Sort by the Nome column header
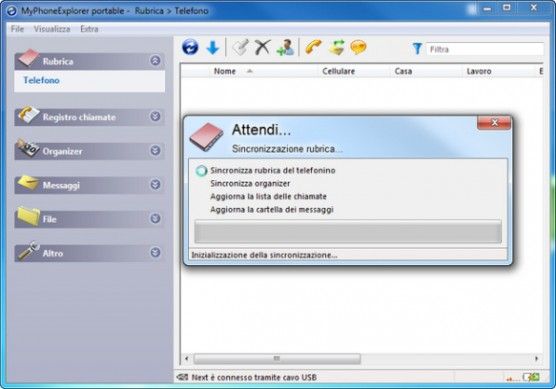Image resolution: width=556 pixels, height=389 pixels. tap(225, 71)
